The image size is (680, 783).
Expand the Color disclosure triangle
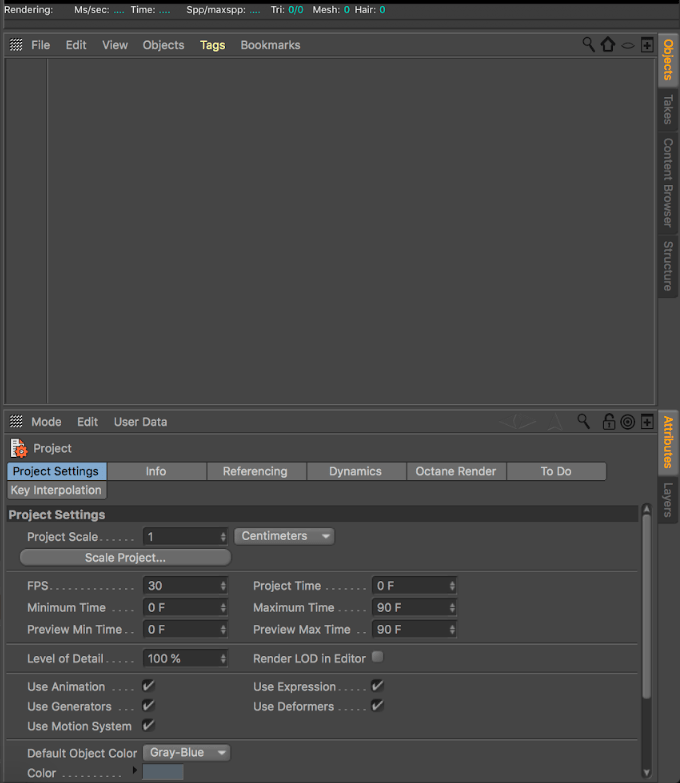pyautogui.click(x=135, y=772)
